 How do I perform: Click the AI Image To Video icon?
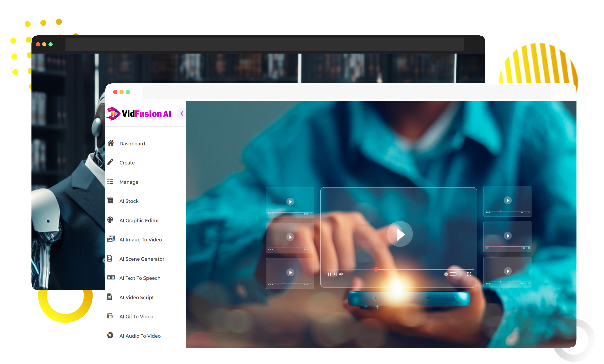(x=111, y=239)
